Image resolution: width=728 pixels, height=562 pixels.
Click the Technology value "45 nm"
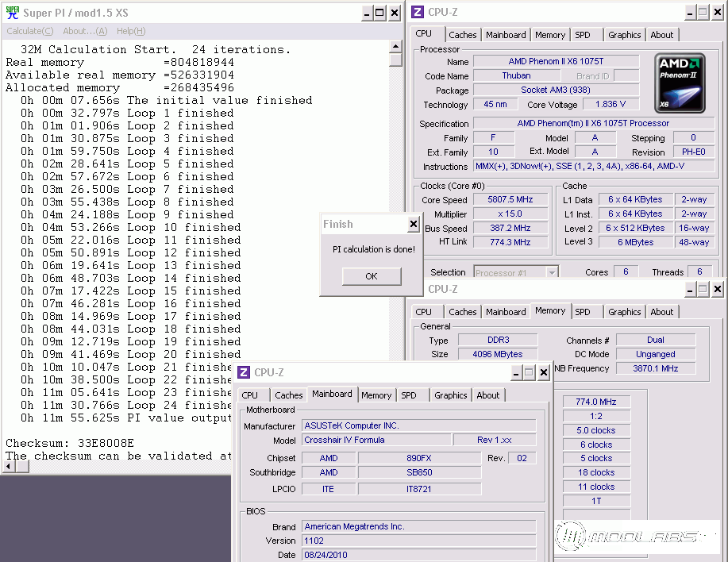point(495,105)
